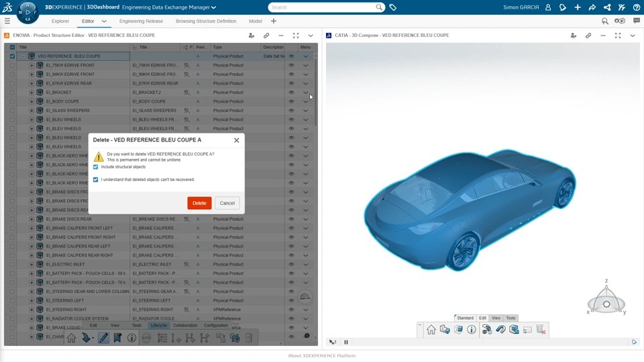
Task: Open the Browsing Structure Definition tab
Action: (206, 21)
